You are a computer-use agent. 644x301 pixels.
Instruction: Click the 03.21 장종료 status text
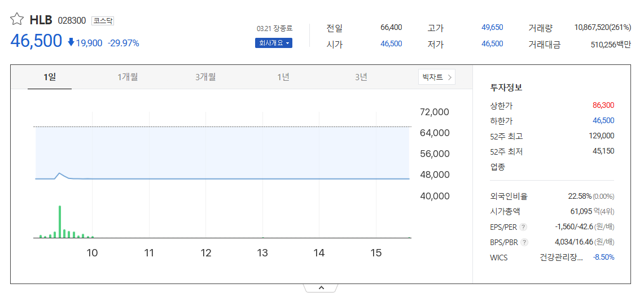(274, 29)
